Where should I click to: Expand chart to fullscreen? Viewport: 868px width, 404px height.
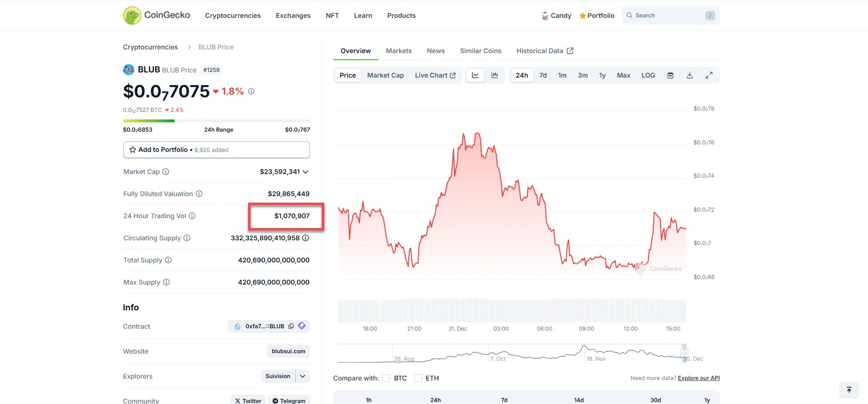[709, 75]
